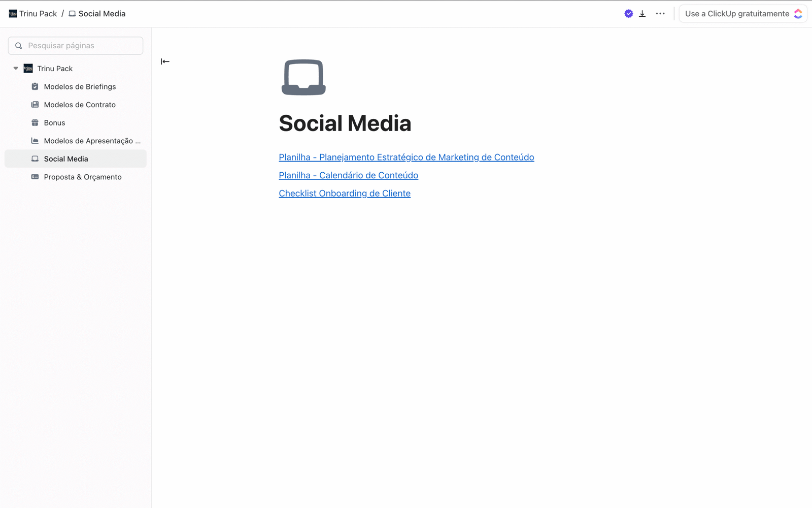
Task: Open Modelos de Contrato page
Action: 80,105
